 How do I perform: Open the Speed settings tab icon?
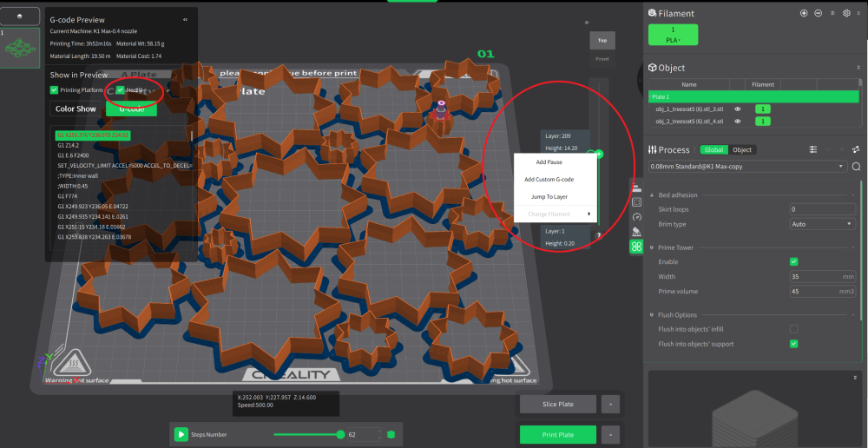pos(636,217)
